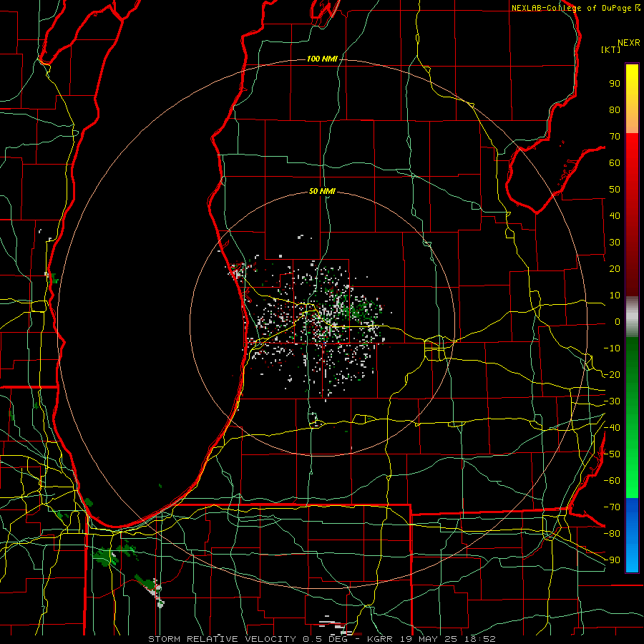
Task: Click the -40 scale value
Action: point(612,428)
